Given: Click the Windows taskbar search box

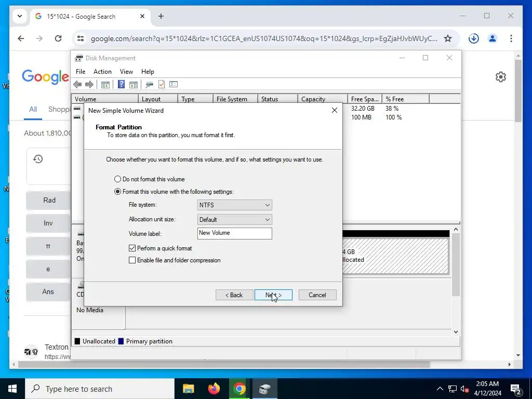Looking at the screenshot, I should 100,389.
